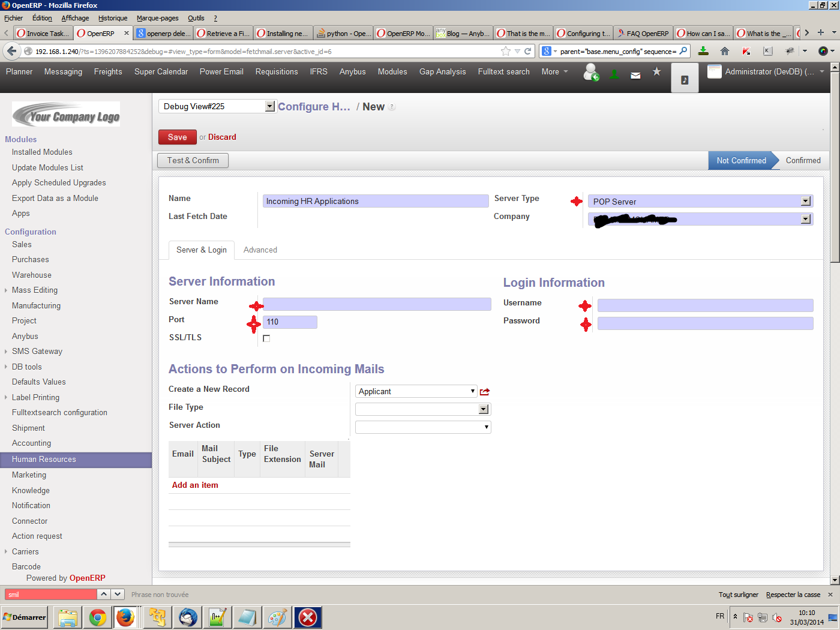Open the Firefox Historique menu
This screenshot has height=630, width=840.
[113, 18]
